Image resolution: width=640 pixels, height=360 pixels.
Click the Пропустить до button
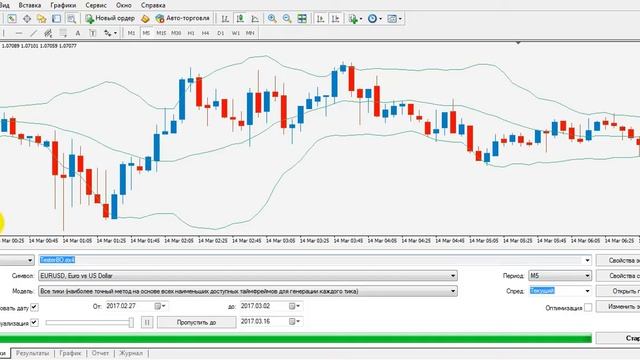[x=196, y=322]
